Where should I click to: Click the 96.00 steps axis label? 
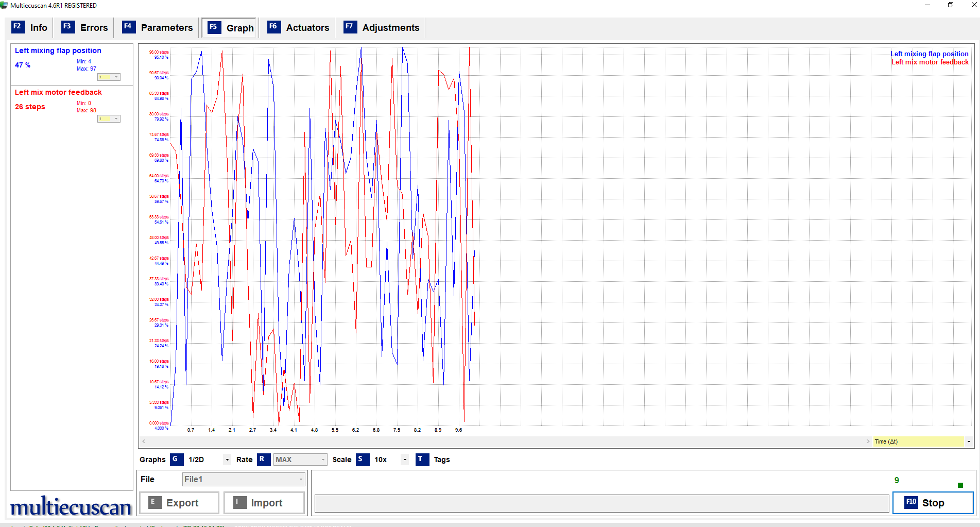159,52
